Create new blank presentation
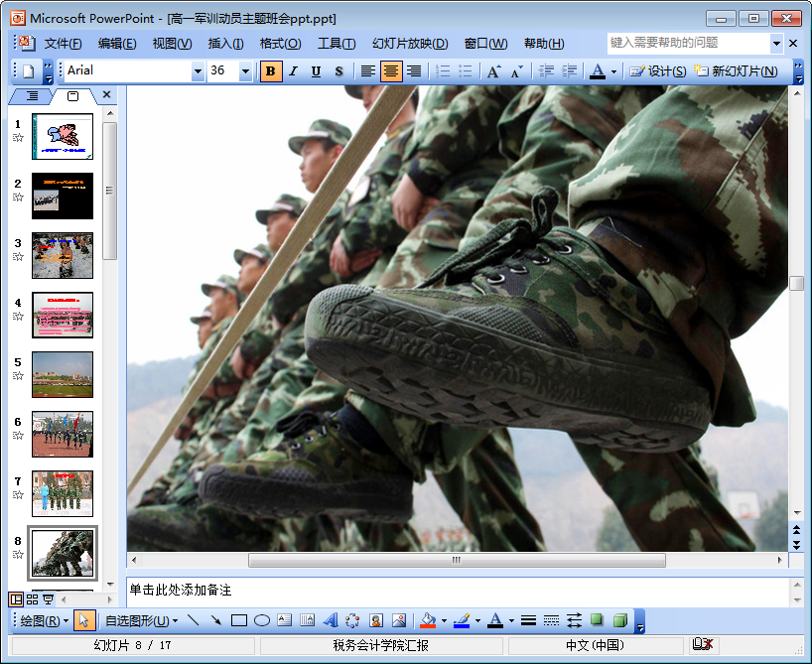Image resolution: width=812 pixels, height=664 pixels. pos(29,70)
